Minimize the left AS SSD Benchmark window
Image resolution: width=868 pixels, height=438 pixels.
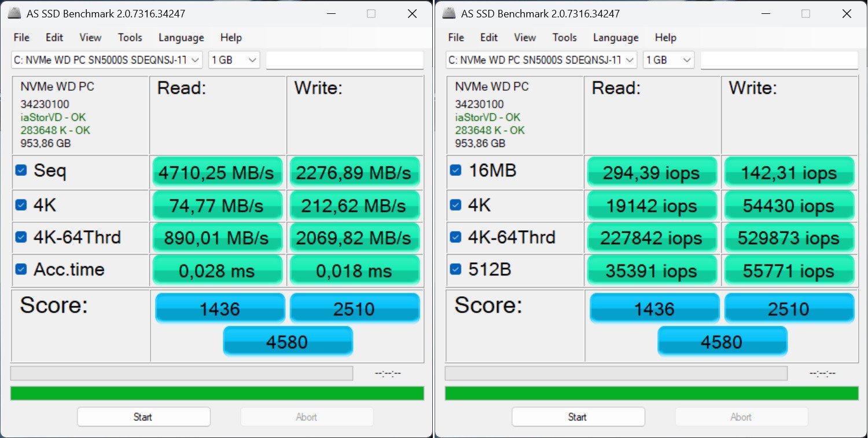click(330, 14)
